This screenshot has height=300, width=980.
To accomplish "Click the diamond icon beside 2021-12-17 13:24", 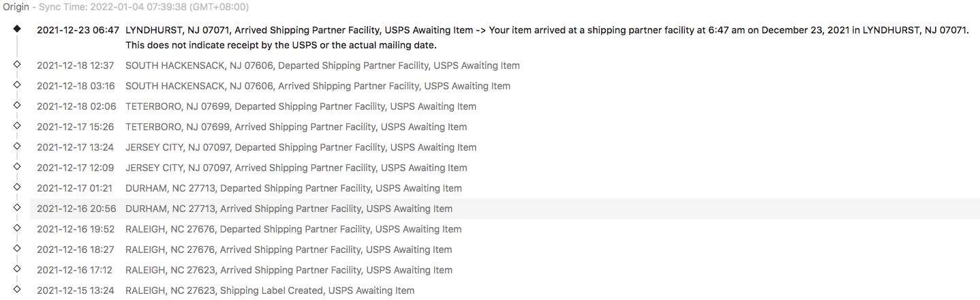I will (17, 146).
